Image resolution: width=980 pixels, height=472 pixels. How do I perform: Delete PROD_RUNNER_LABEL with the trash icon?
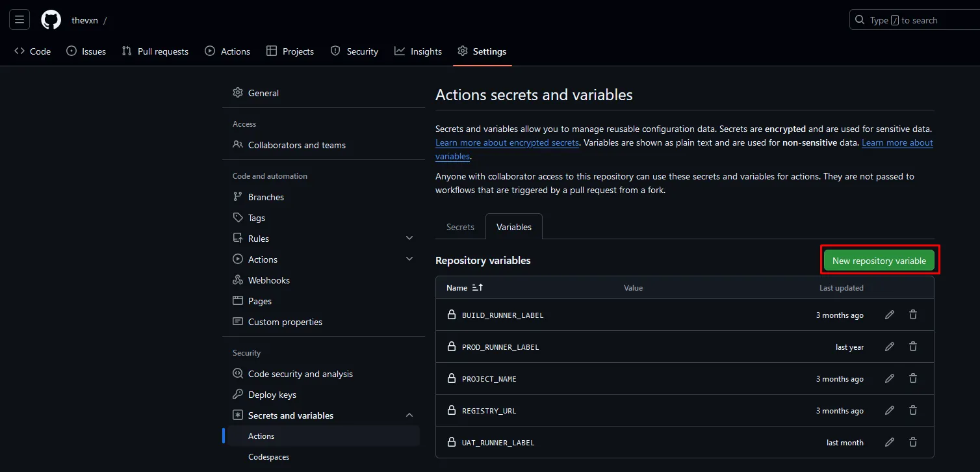(x=913, y=347)
